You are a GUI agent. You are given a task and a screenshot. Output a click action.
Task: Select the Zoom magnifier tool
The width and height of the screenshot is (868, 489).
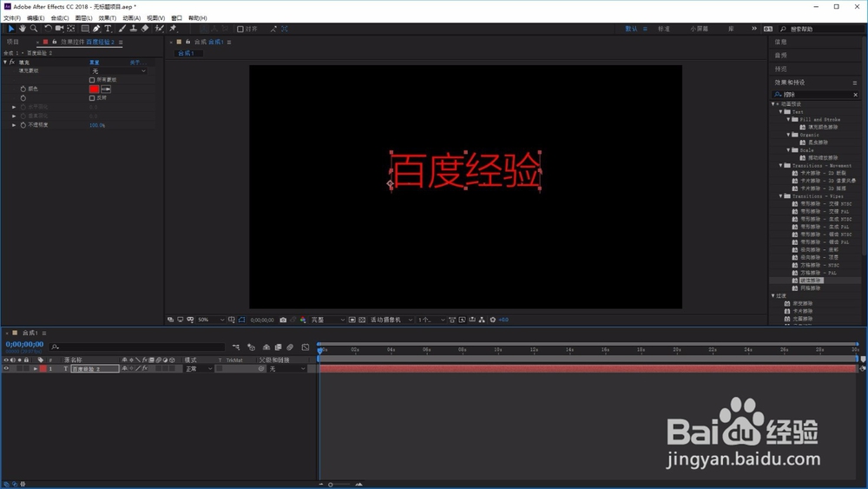point(34,29)
